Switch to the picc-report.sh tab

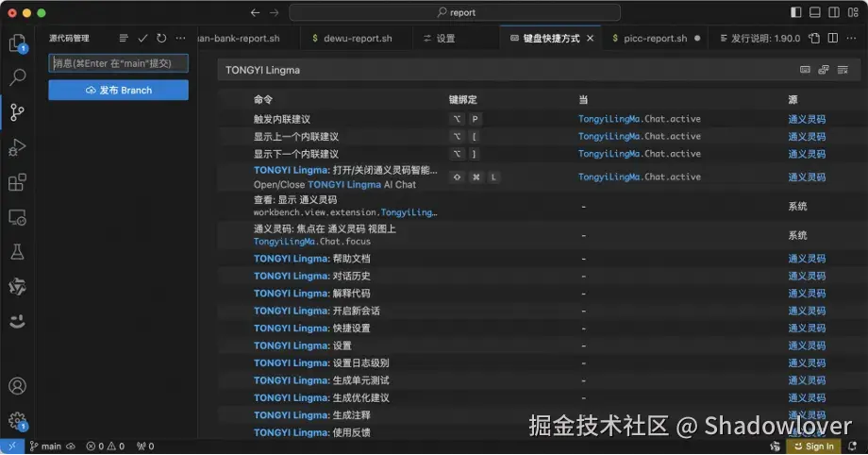point(655,39)
